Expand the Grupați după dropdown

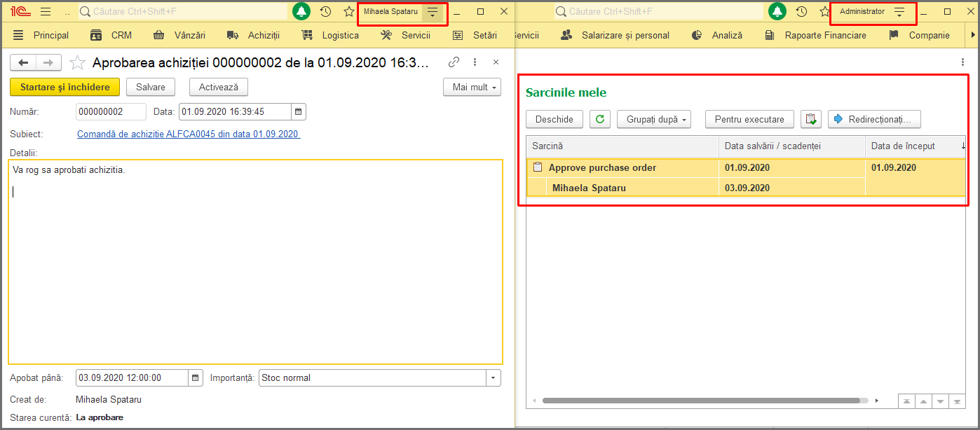click(654, 119)
